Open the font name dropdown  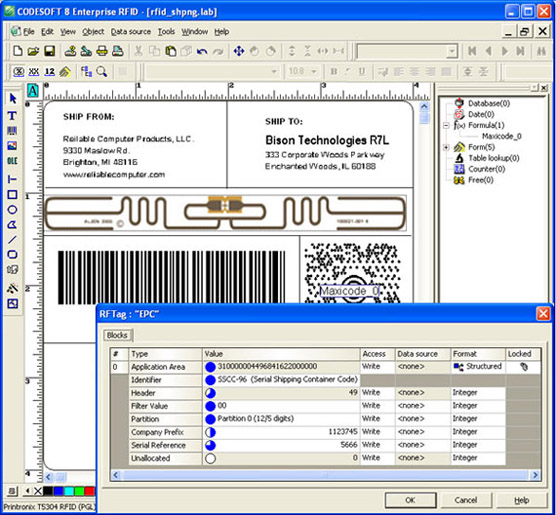(x=274, y=72)
